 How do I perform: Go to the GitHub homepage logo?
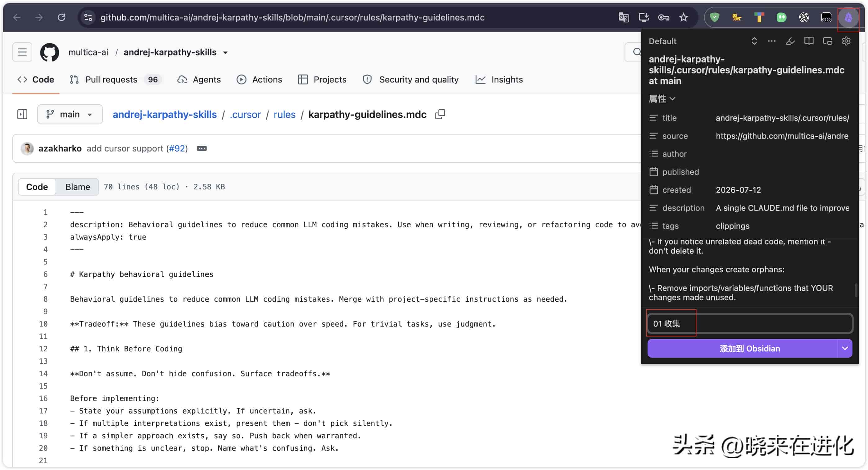50,52
